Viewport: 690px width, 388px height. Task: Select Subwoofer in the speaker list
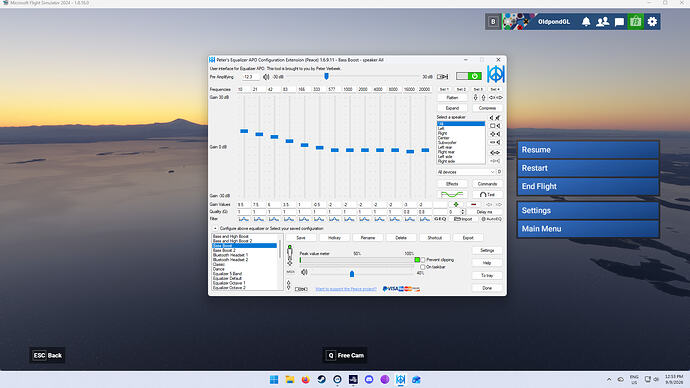click(x=460, y=143)
